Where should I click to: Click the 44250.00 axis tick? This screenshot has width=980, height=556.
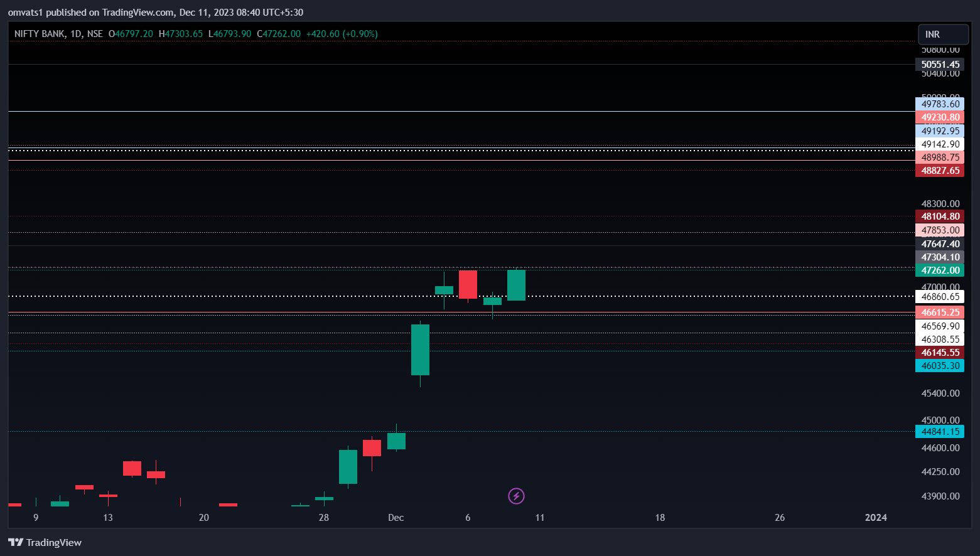pyautogui.click(x=940, y=472)
